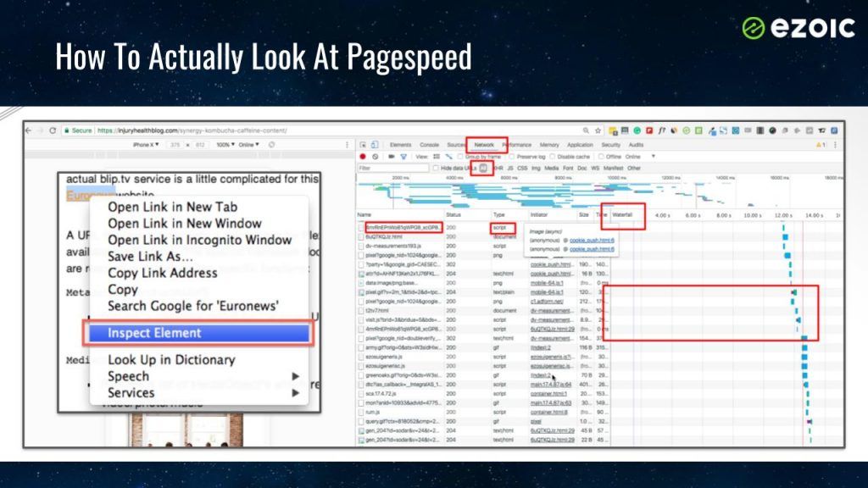Tick the Disable cache checkbox
The height and width of the screenshot is (488, 868).
(553, 157)
